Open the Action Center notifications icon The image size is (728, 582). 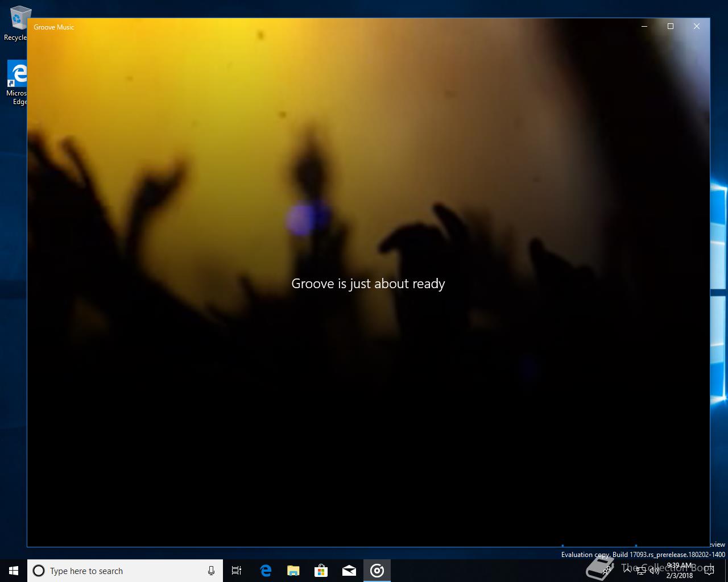point(709,571)
